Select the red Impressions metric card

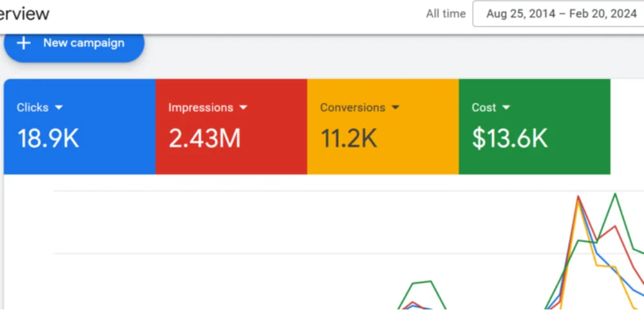[231, 127]
